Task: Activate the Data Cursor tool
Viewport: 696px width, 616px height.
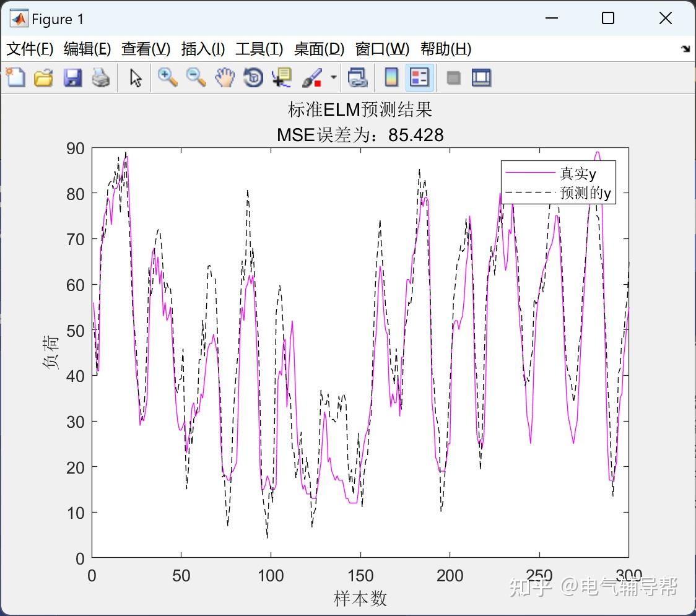Action: [x=282, y=77]
